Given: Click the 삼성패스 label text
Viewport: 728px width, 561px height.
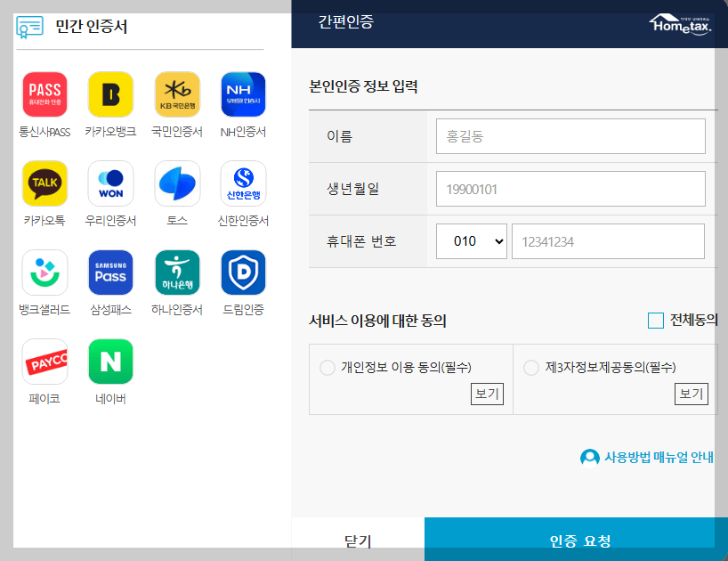Looking at the screenshot, I should point(110,310).
